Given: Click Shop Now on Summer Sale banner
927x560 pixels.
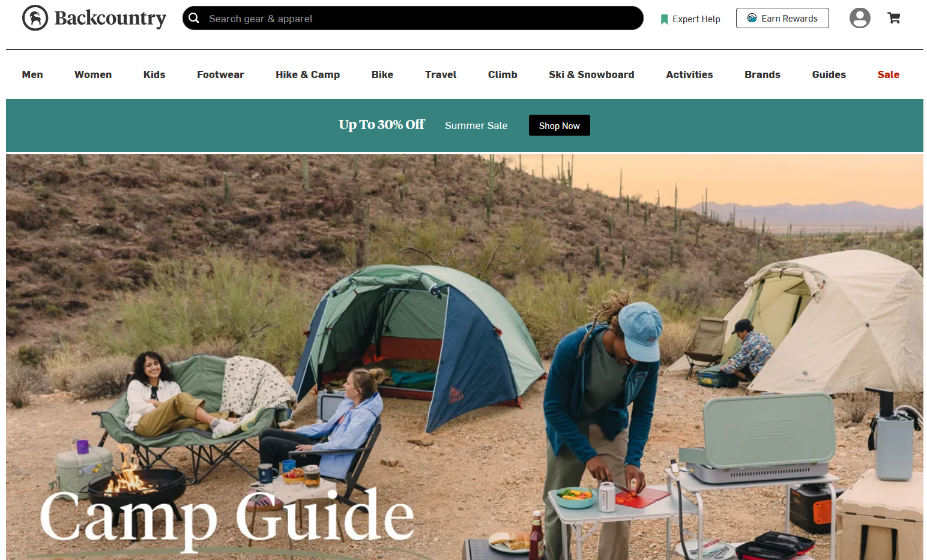Looking at the screenshot, I should (560, 125).
